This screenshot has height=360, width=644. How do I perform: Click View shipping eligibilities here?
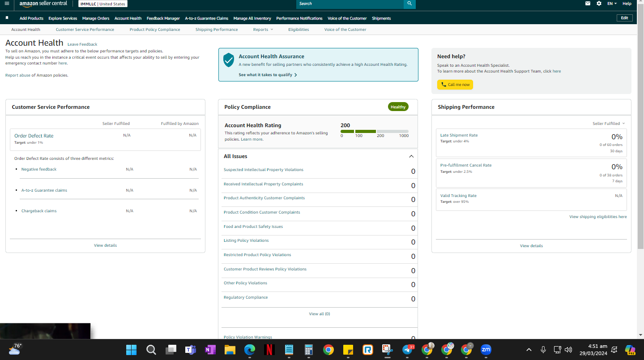pos(598,217)
